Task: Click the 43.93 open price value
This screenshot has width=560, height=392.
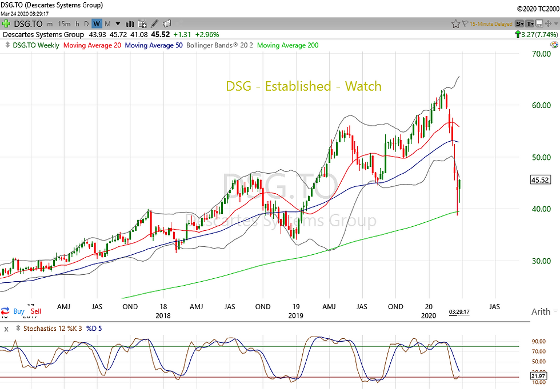Action: tap(98, 35)
